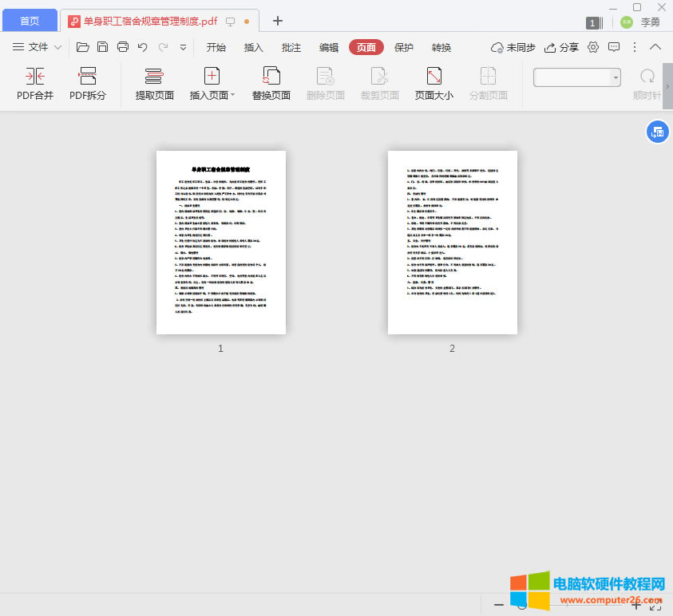673x616 pixels.
Task: Click 提取页面 to extract pages
Action: [154, 84]
